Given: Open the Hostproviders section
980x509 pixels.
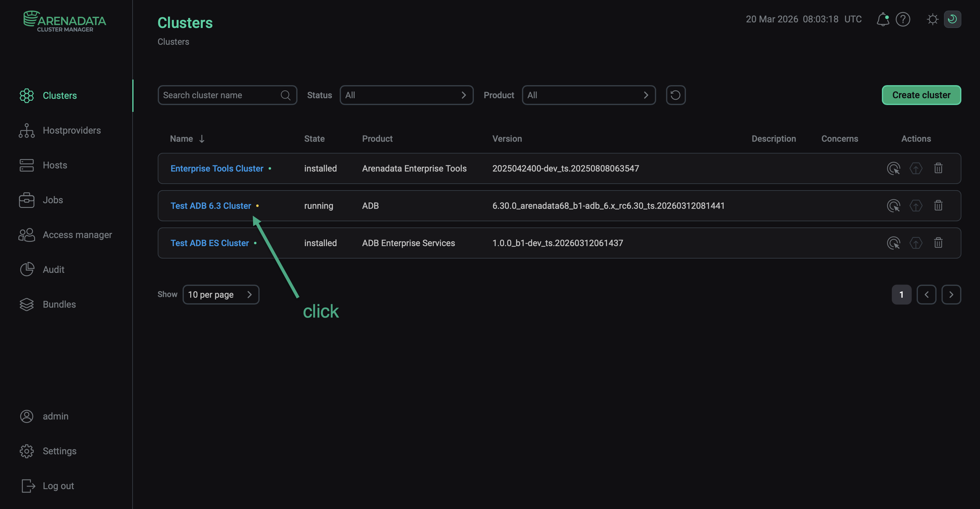Looking at the screenshot, I should tap(71, 130).
